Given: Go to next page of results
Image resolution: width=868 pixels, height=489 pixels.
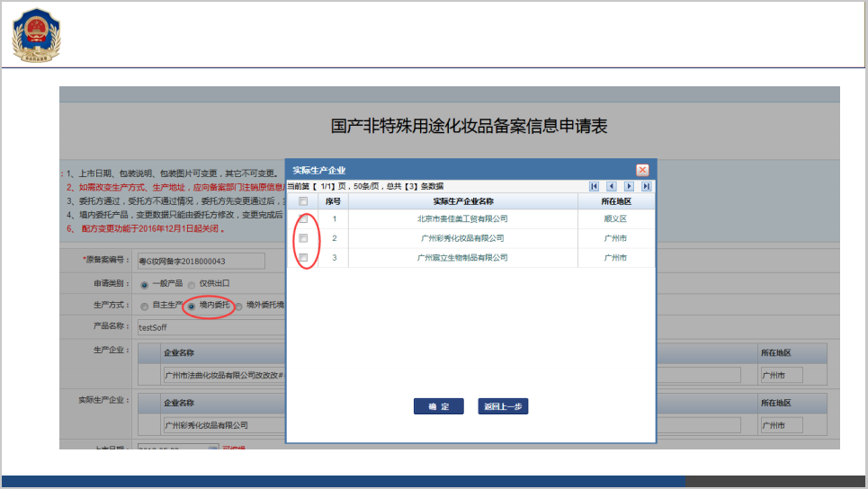Looking at the screenshot, I should point(630,186).
